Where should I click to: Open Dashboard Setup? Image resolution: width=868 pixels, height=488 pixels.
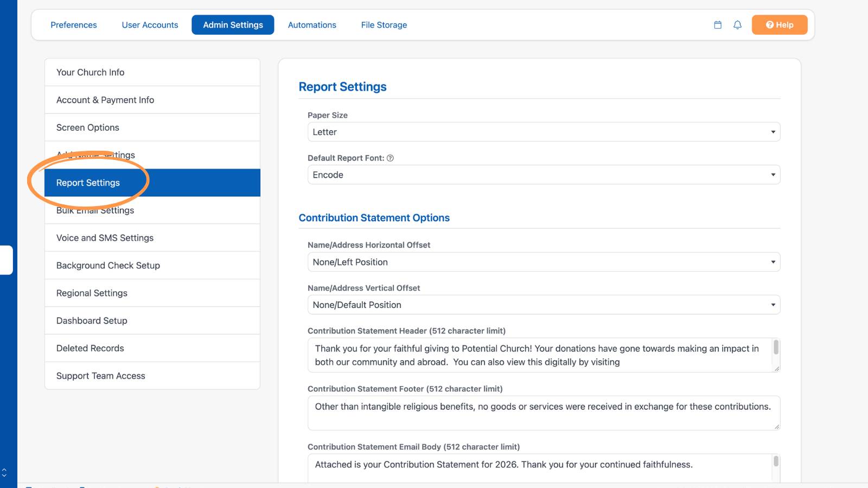[x=152, y=321]
